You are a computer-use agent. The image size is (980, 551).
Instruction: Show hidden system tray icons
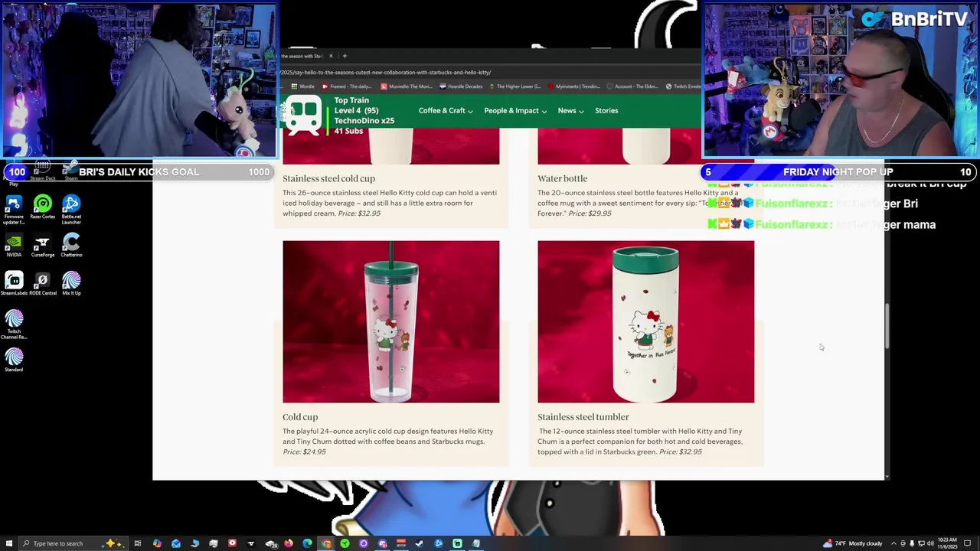pos(893,543)
